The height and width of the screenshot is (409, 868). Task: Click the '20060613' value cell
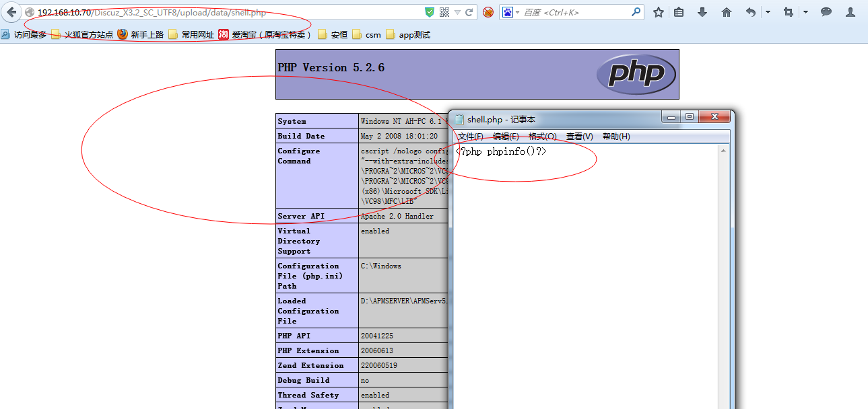[377, 350]
